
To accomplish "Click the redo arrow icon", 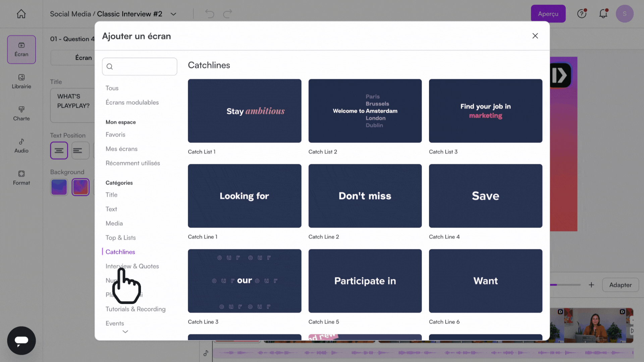I will click(228, 14).
